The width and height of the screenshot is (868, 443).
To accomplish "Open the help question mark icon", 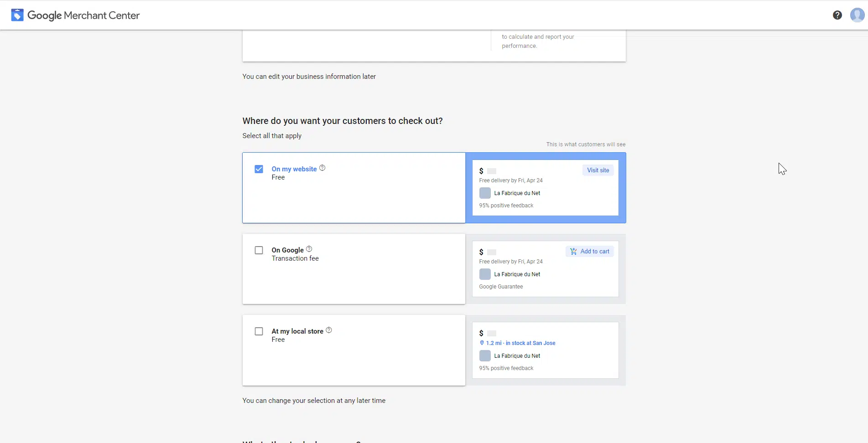I will click(x=837, y=15).
